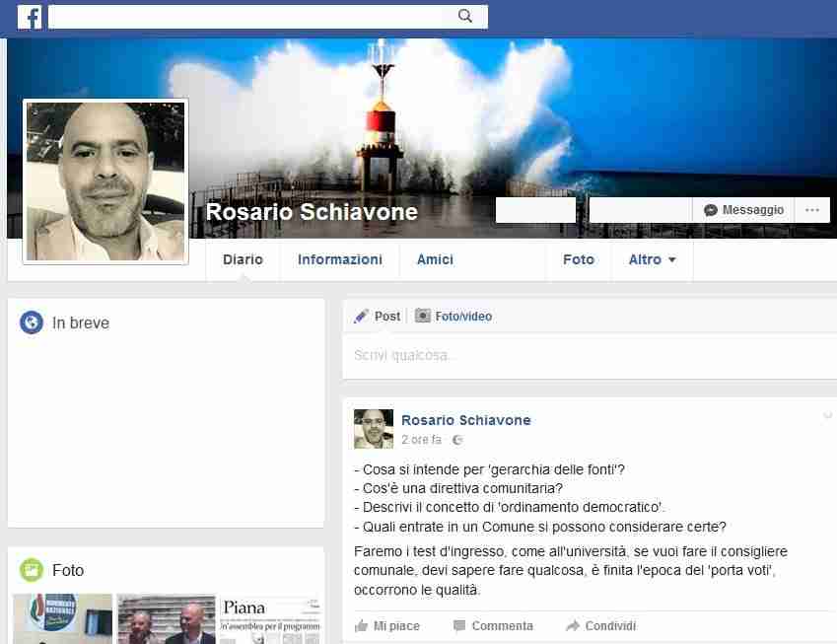Click Commenta under the post

493,626
